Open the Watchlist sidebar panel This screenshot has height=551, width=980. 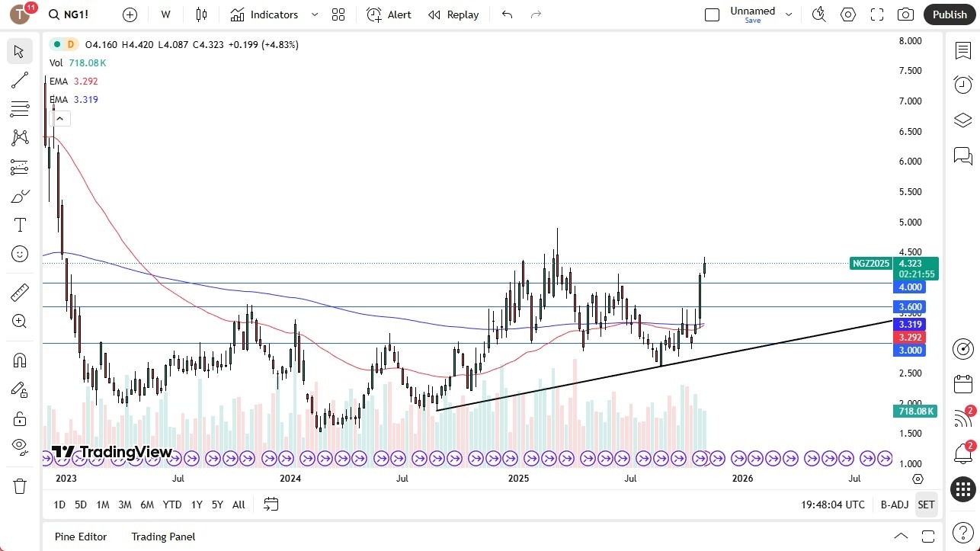point(962,49)
